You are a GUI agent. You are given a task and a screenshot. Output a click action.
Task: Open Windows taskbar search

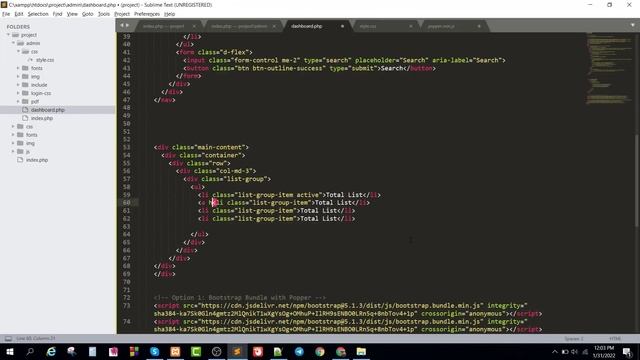coord(30,351)
